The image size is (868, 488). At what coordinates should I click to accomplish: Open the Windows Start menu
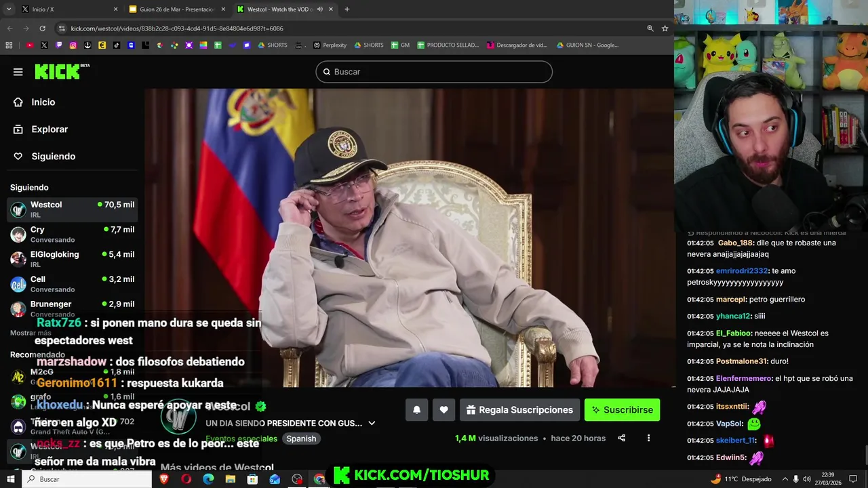[10, 479]
